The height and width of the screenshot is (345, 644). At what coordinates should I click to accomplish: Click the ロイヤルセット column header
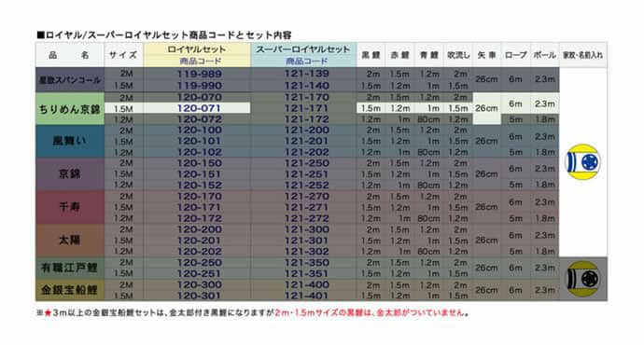[197, 55]
